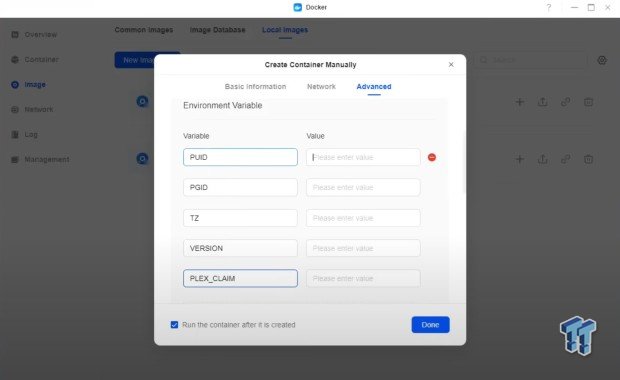620x380 pixels.
Task: Click the second image's round logo icon
Action: [x=142, y=159]
